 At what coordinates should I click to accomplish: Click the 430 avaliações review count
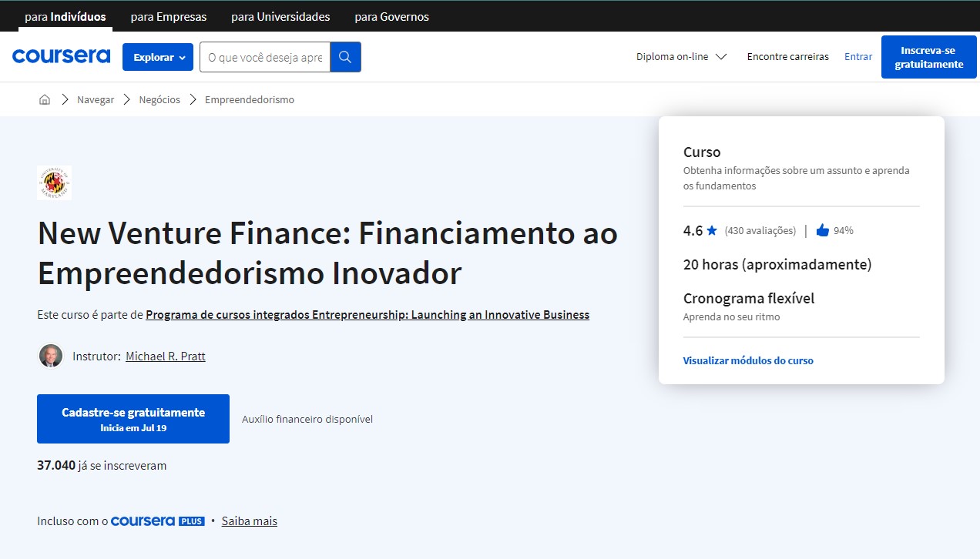click(760, 230)
